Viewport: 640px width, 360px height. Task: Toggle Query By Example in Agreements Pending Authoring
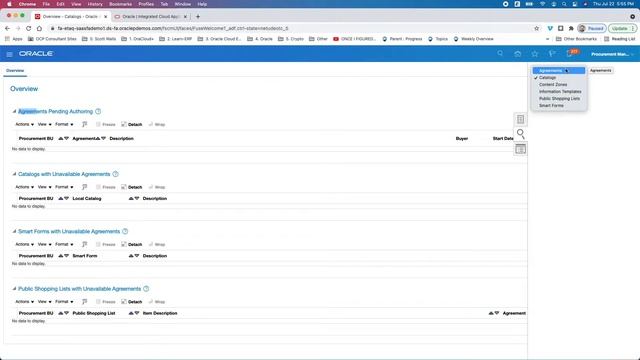(84, 124)
